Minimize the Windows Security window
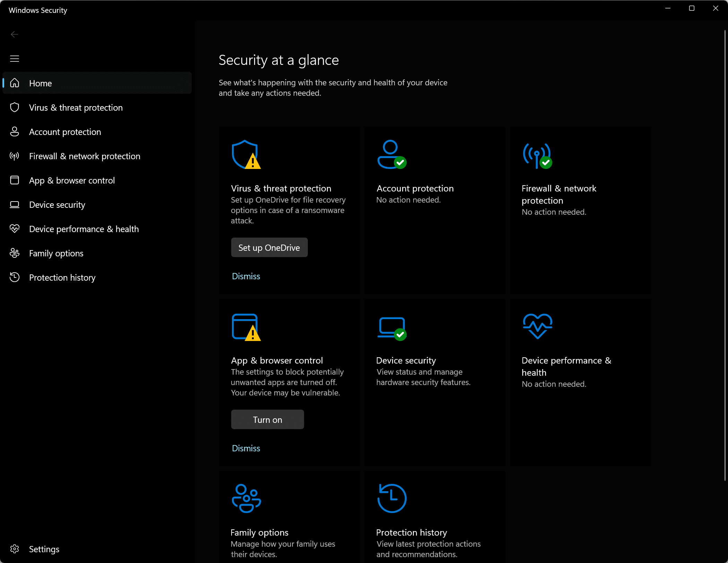This screenshot has height=563, width=728. [x=668, y=8]
